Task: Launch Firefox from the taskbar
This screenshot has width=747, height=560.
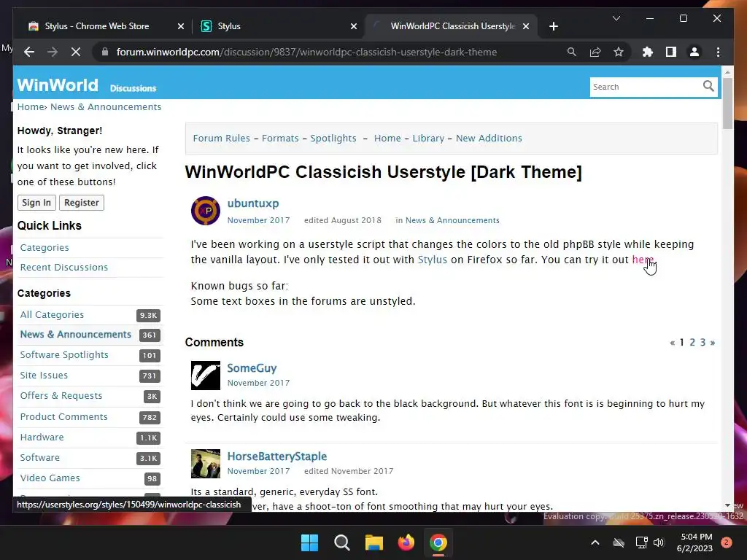Action: click(406, 542)
